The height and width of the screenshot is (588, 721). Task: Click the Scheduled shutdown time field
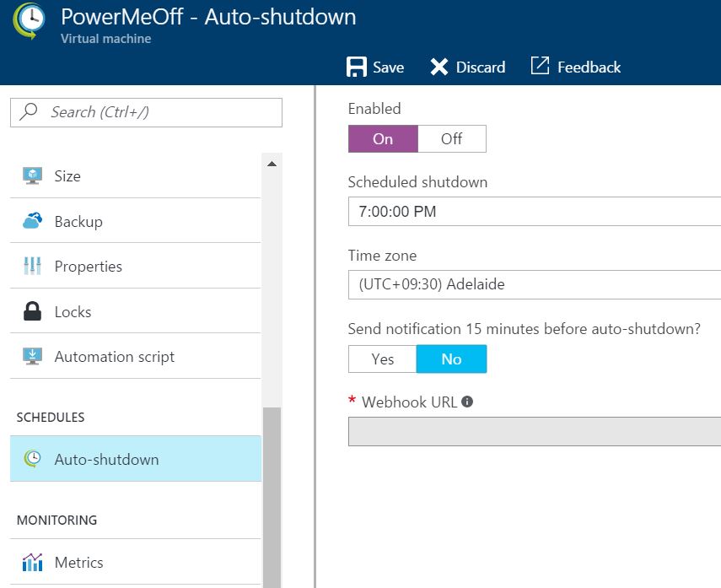click(535, 211)
